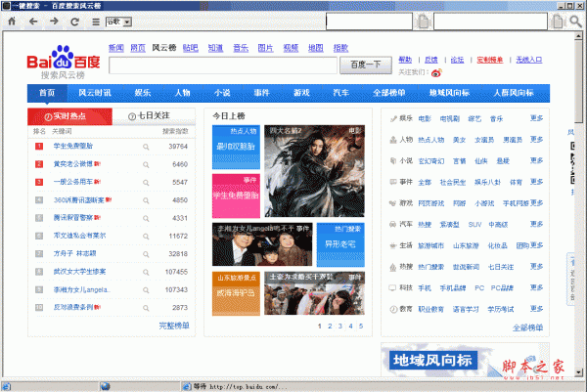Open the 完整榜单 link below ranking list

(174, 326)
